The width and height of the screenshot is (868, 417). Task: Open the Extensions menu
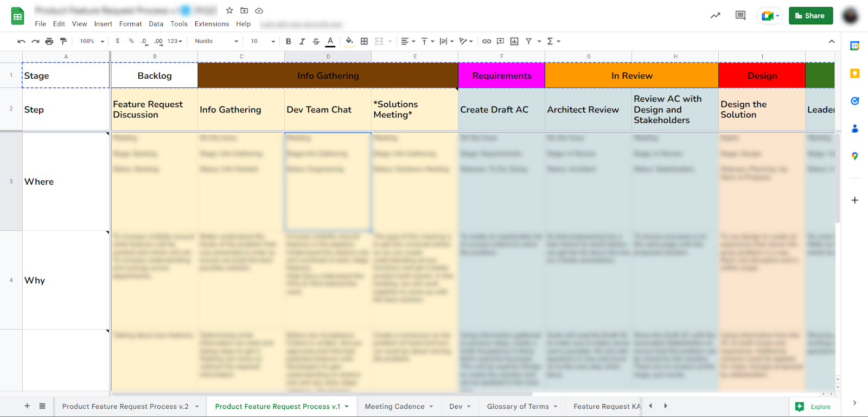pyautogui.click(x=212, y=24)
